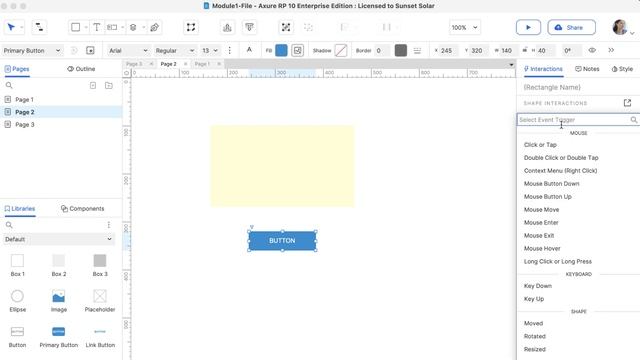
Task: Expand more style toolbar options chevrons
Action: point(611,50)
